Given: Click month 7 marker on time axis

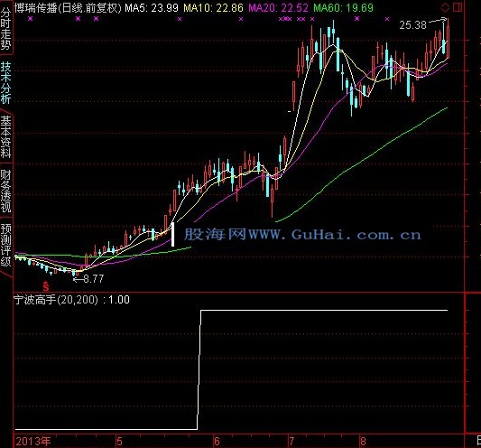Looking at the screenshot, I should 291,442.
